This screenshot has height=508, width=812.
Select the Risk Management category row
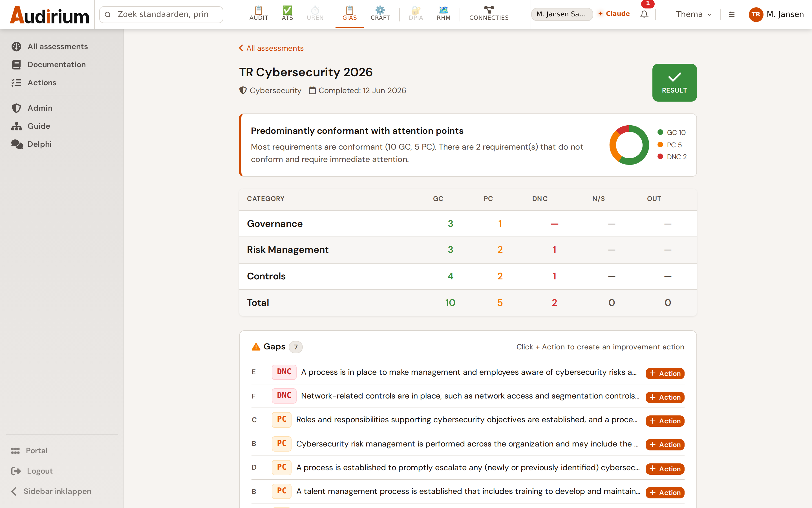click(468, 250)
